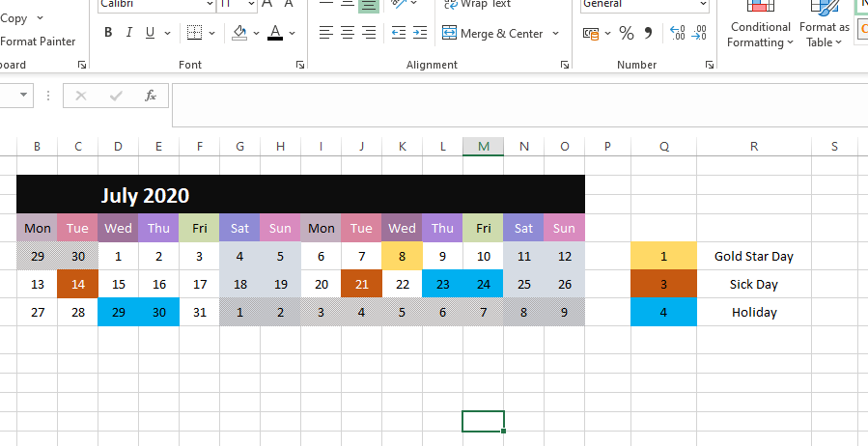This screenshot has width=868, height=446.
Task: Select column B header
Action: coord(37,147)
